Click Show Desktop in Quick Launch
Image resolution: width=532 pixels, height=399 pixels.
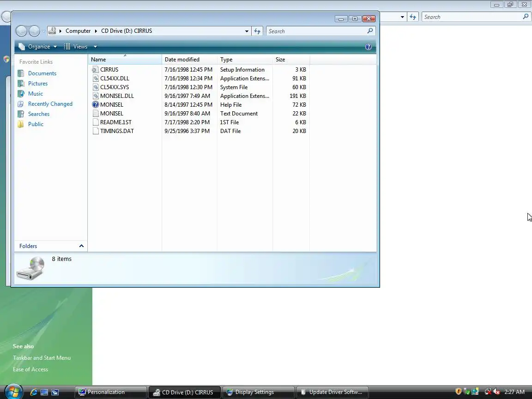[44, 392]
